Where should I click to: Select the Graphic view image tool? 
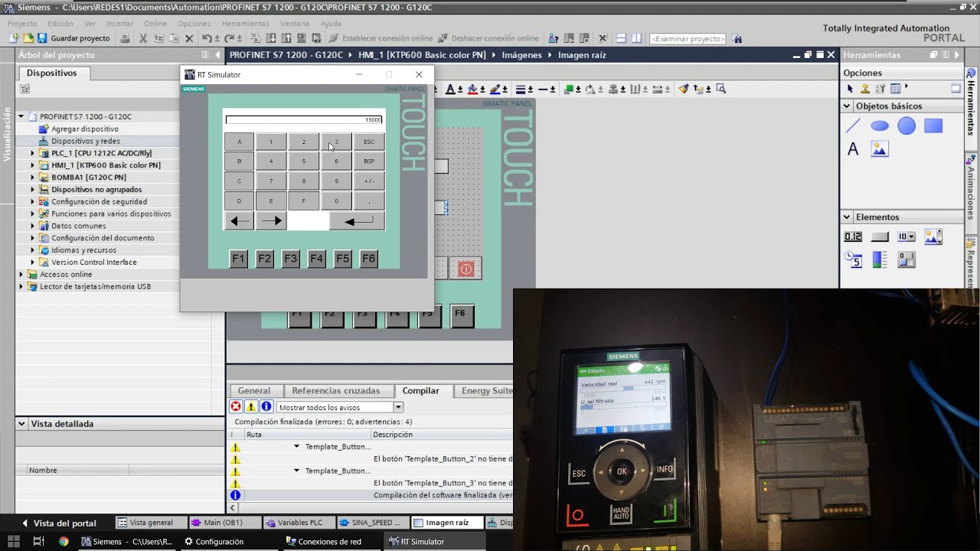click(x=880, y=149)
